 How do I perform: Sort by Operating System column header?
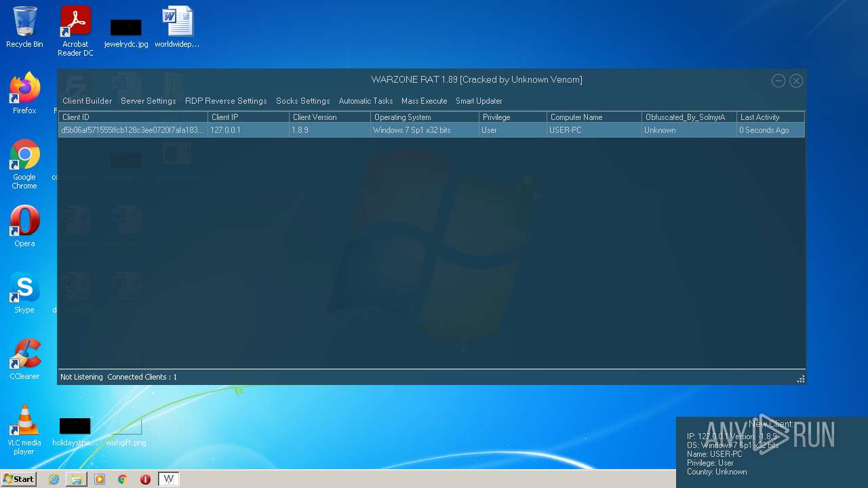(x=425, y=117)
